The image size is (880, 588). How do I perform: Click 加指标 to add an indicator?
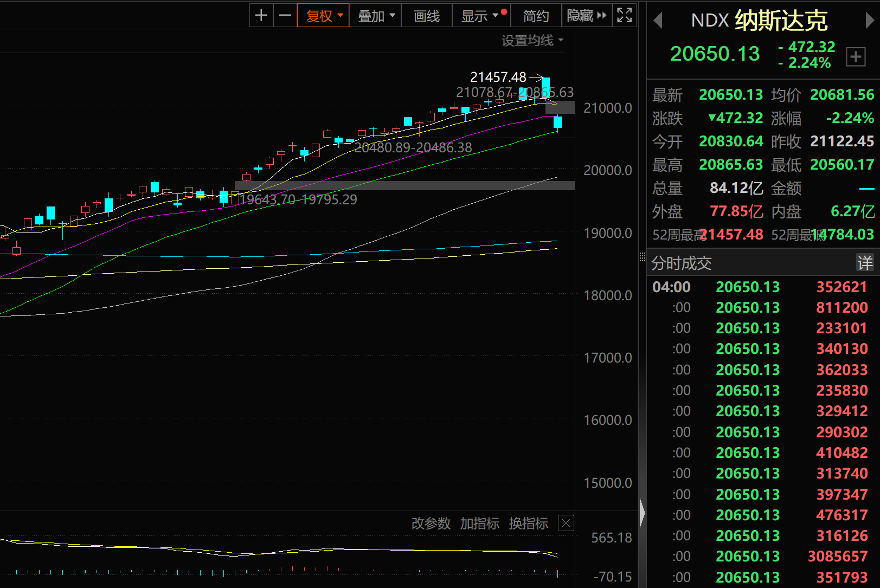pyautogui.click(x=480, y=524)
